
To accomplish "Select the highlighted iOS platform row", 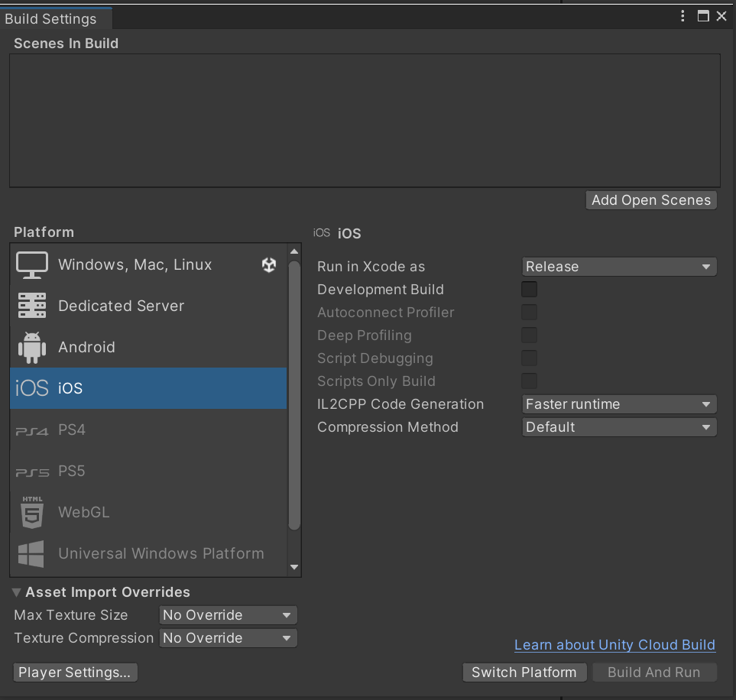I will point(148,388).
